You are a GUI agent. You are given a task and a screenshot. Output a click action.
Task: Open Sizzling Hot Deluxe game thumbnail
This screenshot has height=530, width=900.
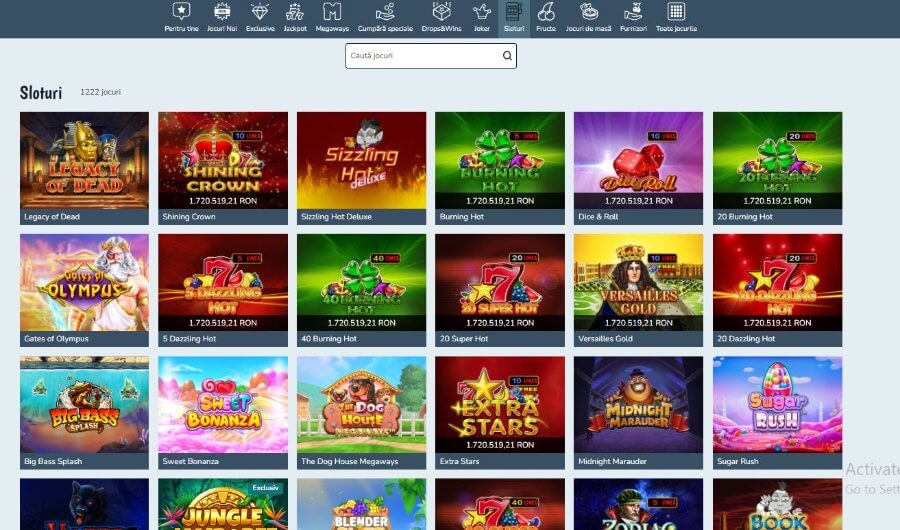[x=362, y=160]
